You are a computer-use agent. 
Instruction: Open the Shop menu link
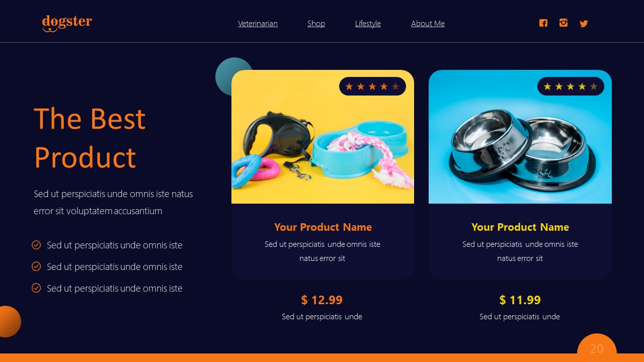pyautogui.click(x=316, y=24)
